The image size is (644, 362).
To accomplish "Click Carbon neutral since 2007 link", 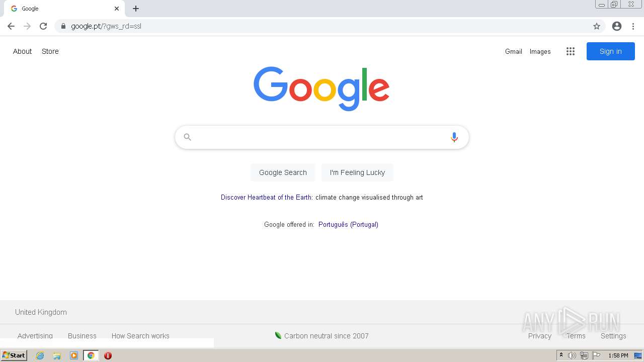I will point(321,336).
